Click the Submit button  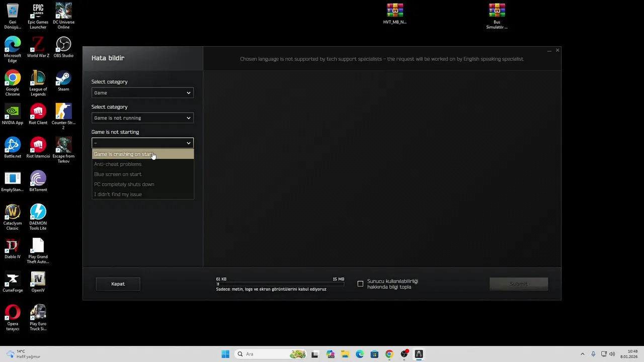tap(519, 284)
